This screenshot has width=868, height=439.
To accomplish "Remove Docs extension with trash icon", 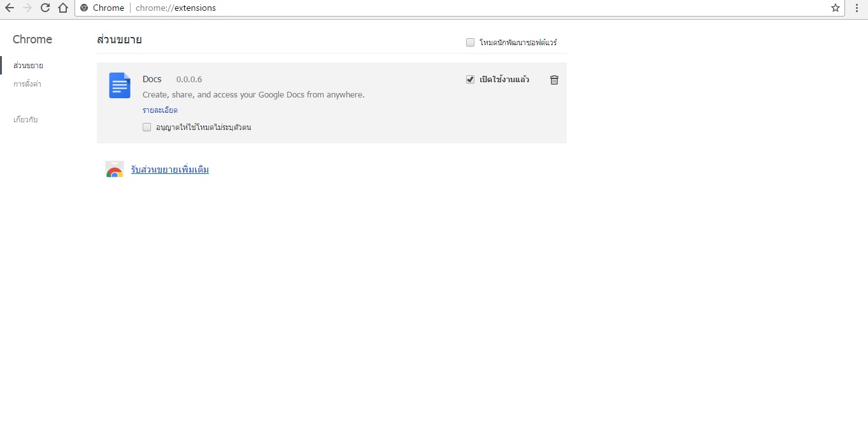I will [554, 80].
